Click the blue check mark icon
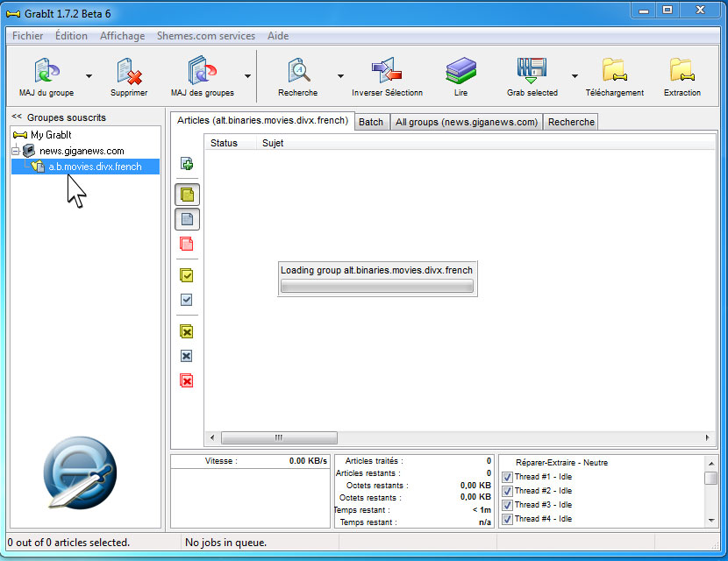This screenshot has width=728, height=561. coord(186,300)
